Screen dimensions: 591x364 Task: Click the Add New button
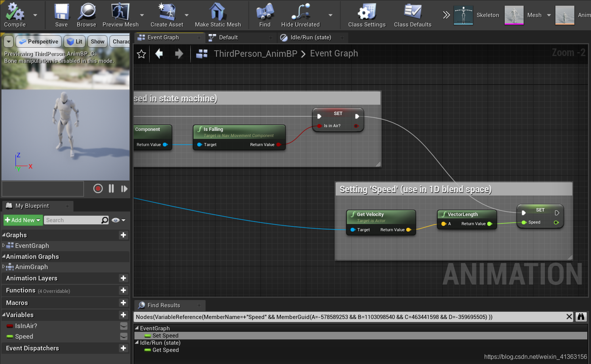[22, 220]
